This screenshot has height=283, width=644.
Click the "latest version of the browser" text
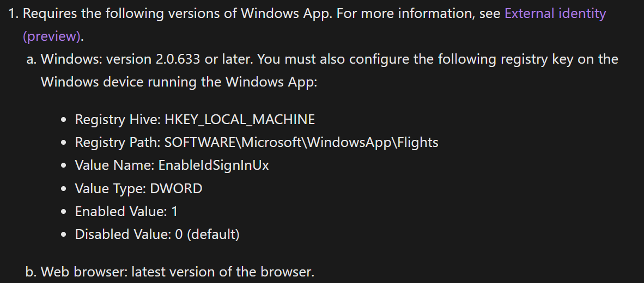222,271
